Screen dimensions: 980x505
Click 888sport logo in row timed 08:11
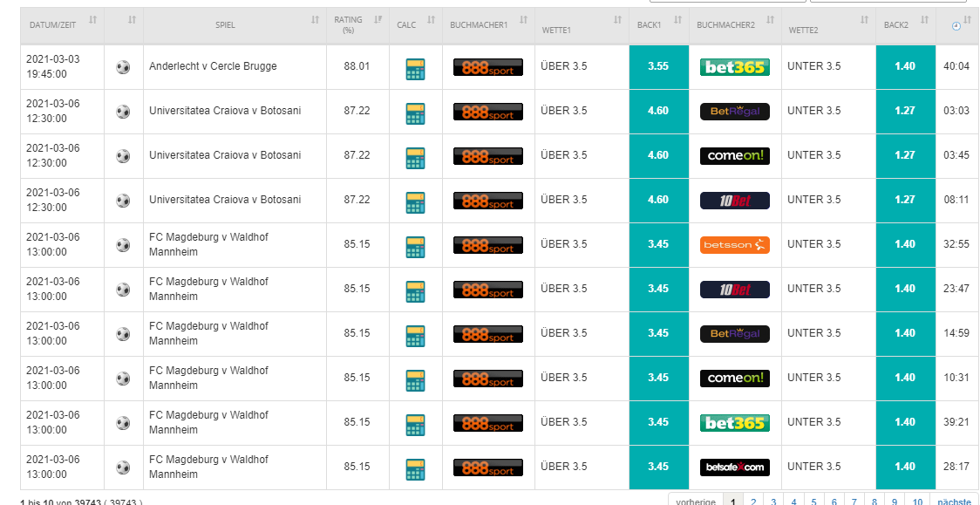[x=487, y=200]
